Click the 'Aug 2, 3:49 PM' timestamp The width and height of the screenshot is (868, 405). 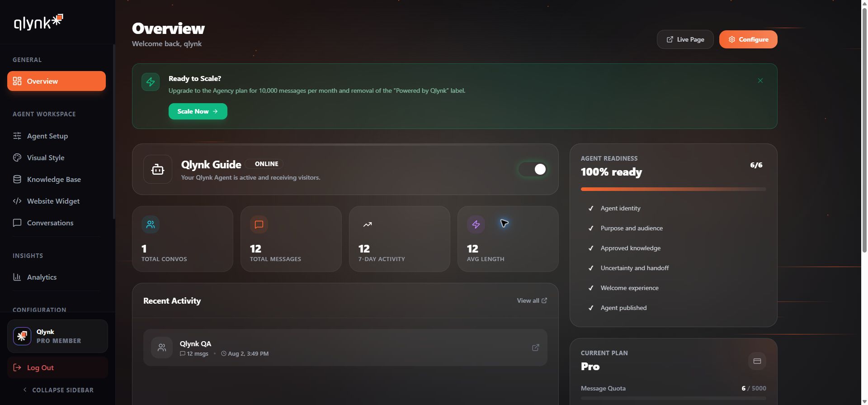point(248,353)
